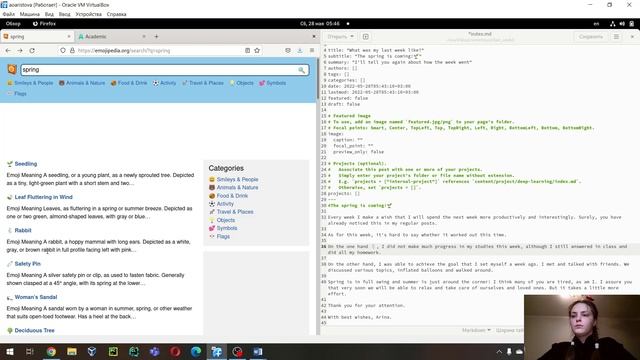
Task: Open Leaf Fluttering in Wind result
Action: tap(43, 197)
